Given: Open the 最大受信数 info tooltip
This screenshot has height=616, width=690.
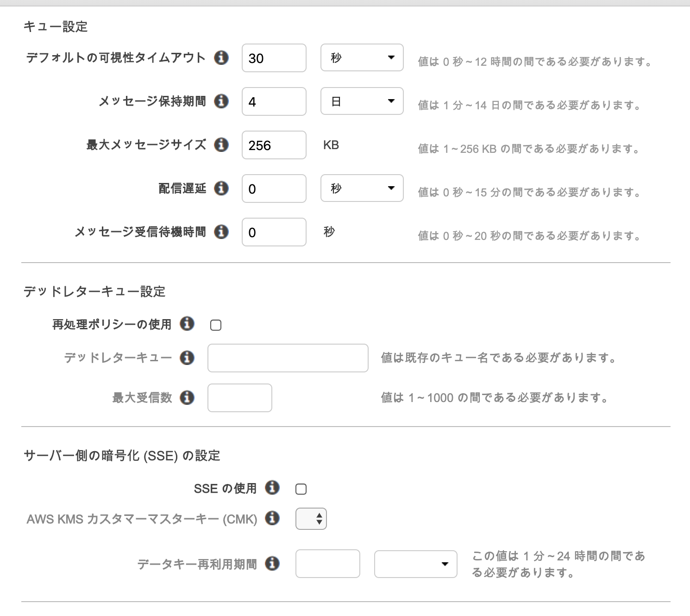Looking at the screenshot, I should [187, 397].
